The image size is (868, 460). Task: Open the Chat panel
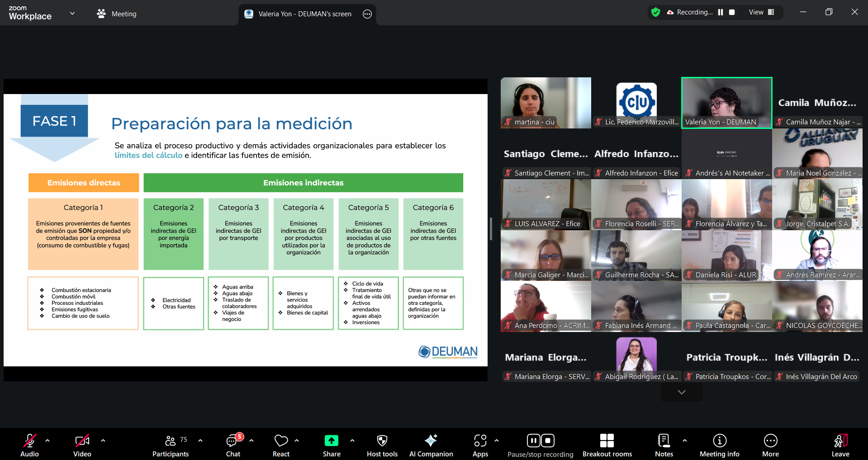tap(233, 446)
